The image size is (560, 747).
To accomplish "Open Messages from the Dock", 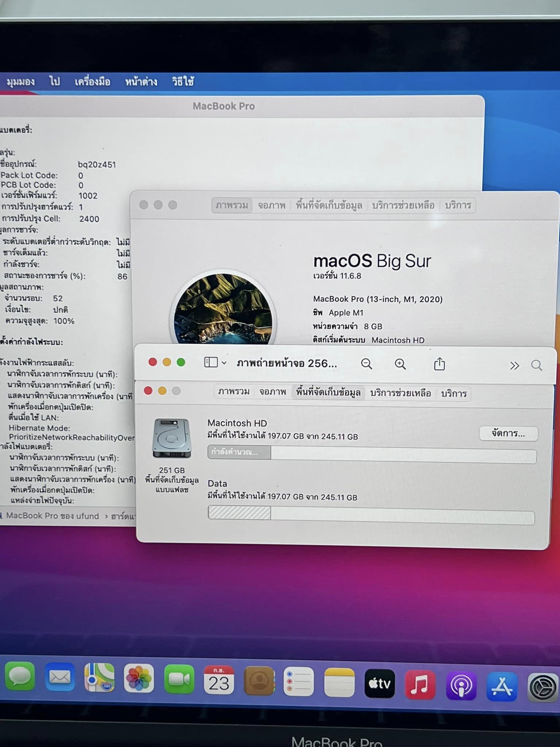I will tap(20, 677).
